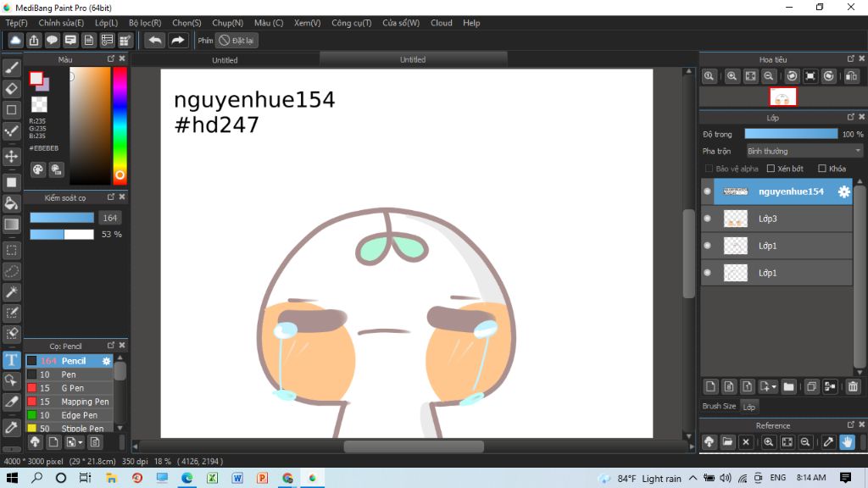Adjust the 164 brush size slider
The width and height of the screenshot is (868, 488).
click(61, 218)
